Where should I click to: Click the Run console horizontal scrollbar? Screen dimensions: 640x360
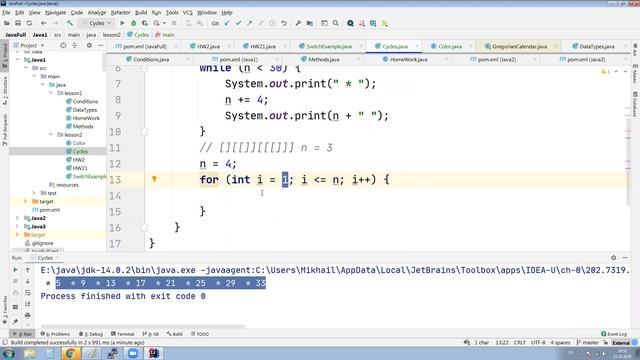143,326
